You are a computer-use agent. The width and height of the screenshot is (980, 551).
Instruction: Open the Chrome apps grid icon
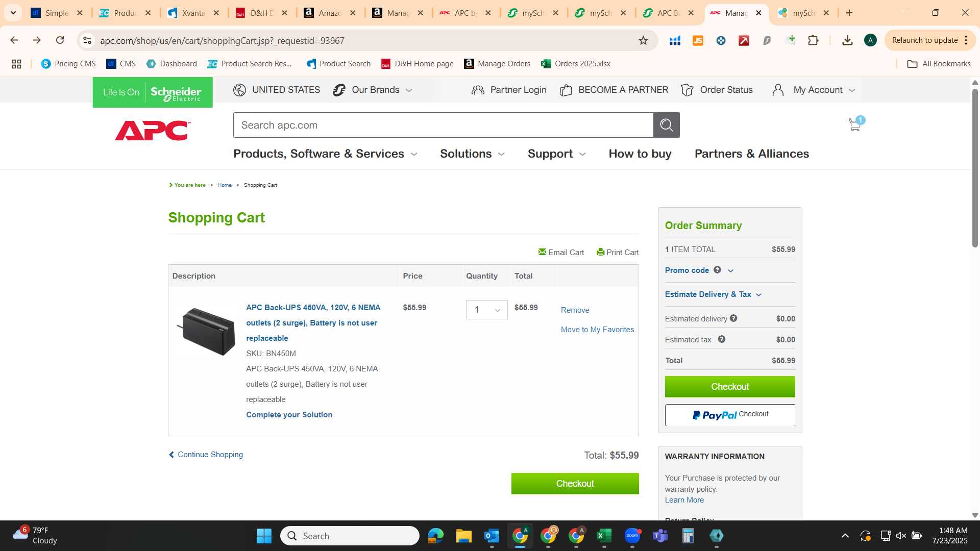16,64
